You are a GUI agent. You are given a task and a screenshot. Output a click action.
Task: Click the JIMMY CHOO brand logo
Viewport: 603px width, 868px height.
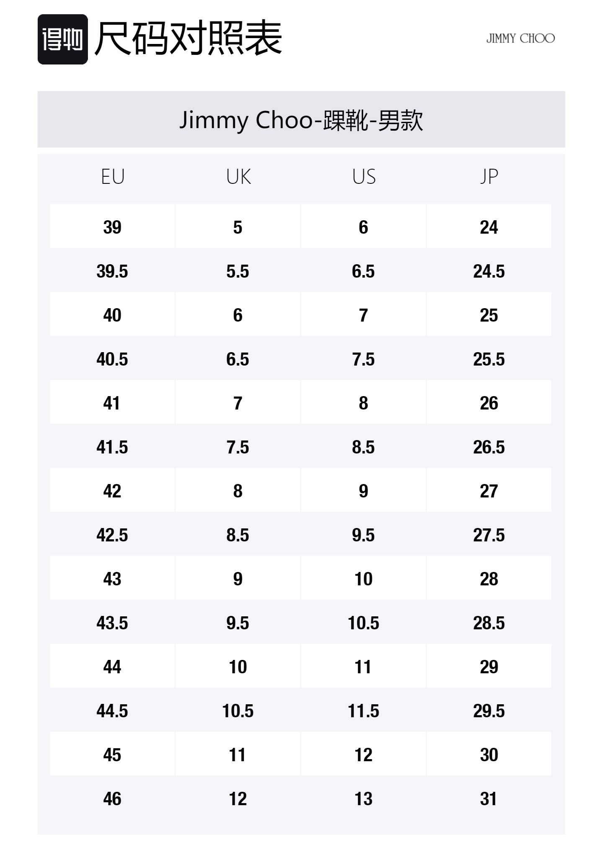[x=520, y=39]
